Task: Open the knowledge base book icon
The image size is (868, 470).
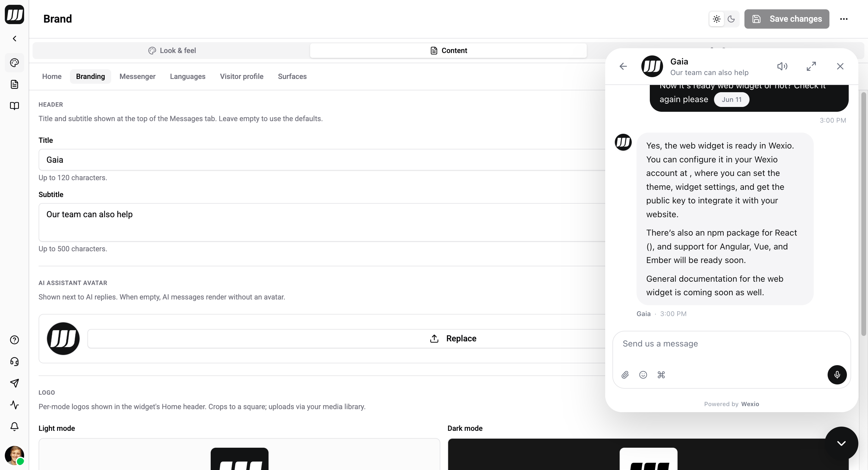Action: click(14, 106)
